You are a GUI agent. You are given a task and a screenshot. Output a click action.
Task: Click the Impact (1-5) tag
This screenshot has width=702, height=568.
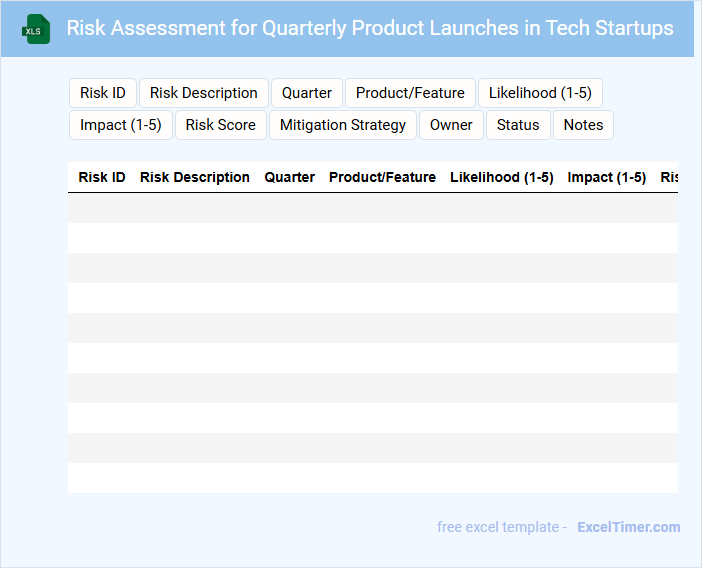point(121,125)
